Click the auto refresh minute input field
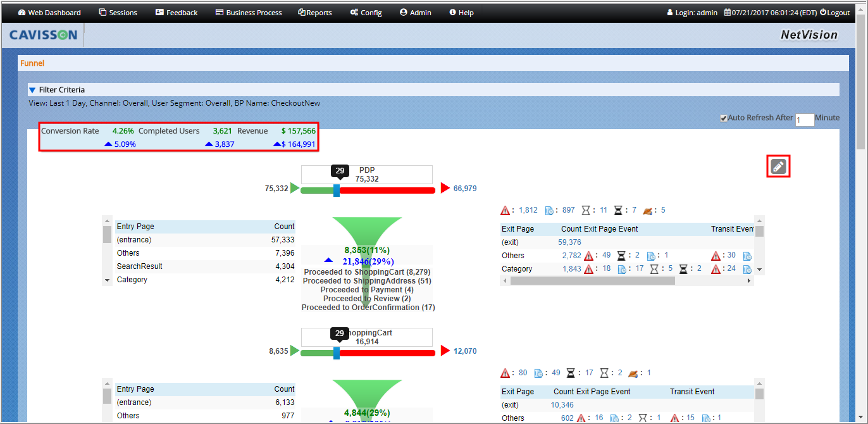The image size is (868, 424). pyautogui.click(x=804, y=120)
